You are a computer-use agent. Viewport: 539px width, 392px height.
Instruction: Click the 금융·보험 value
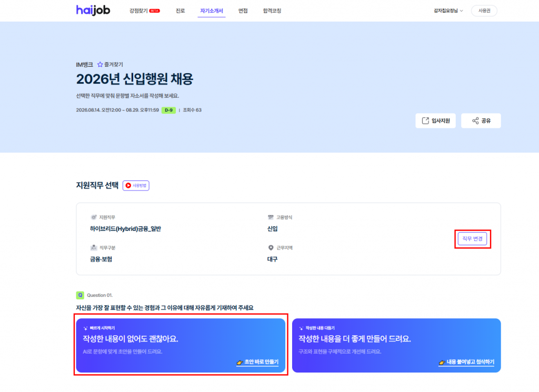(x=101, y=259)
